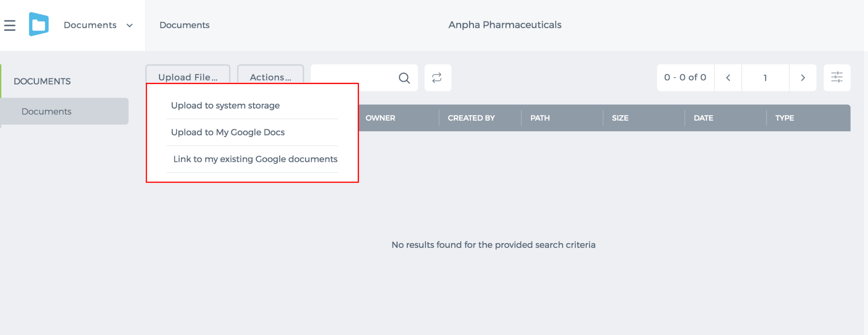
Task: Open the Actions… dropdown
Action: tap(270, 77)
